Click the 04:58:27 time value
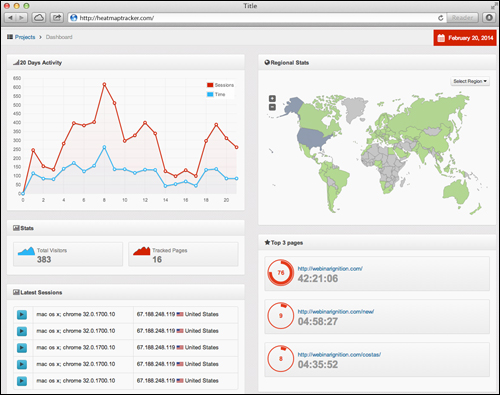Image resolution: width=500 pixels, height=395 pixels. 318,322
